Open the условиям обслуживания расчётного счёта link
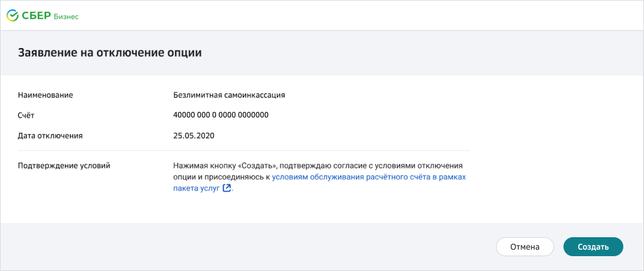The height and width of the screenshot is (271, 644). click(369, 177)
